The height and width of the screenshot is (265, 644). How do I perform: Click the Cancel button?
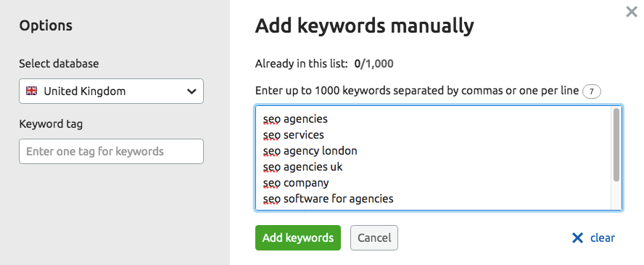click(x=374, y=237)
